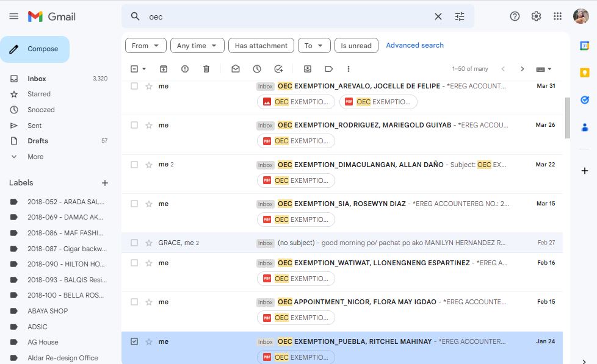Open the Support help icon
The image size is (597, 364).
click(x=515, y=16)
